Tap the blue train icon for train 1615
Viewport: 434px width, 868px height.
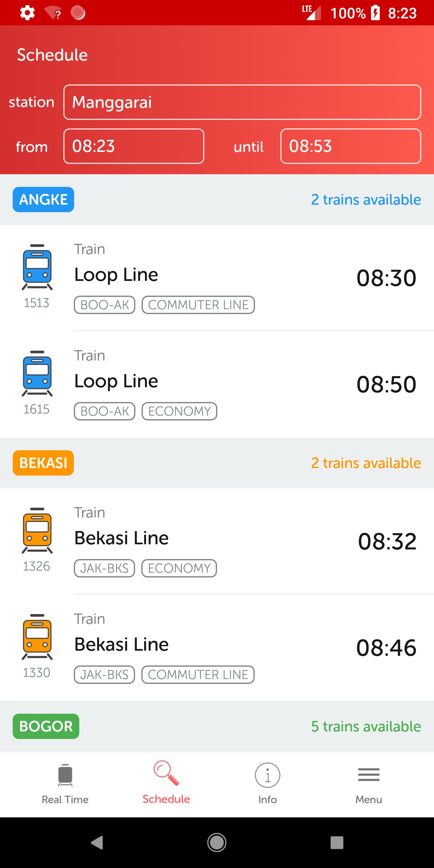37,373
